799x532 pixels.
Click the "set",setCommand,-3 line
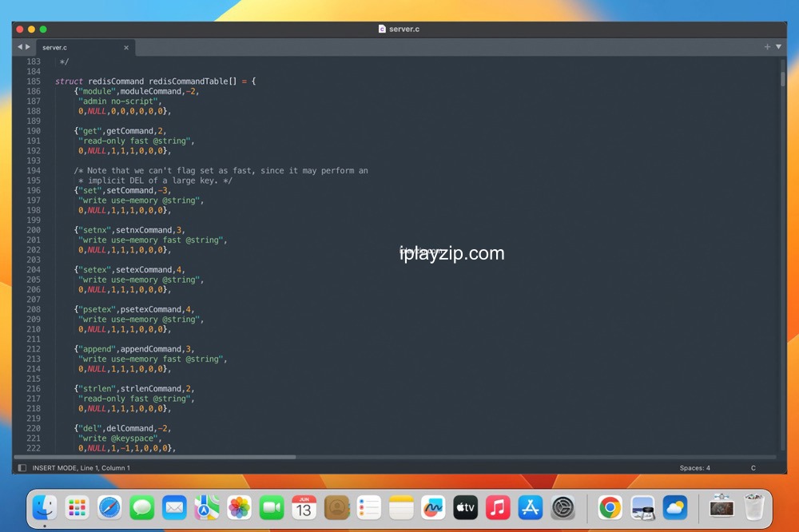click(x=123, y=191)
